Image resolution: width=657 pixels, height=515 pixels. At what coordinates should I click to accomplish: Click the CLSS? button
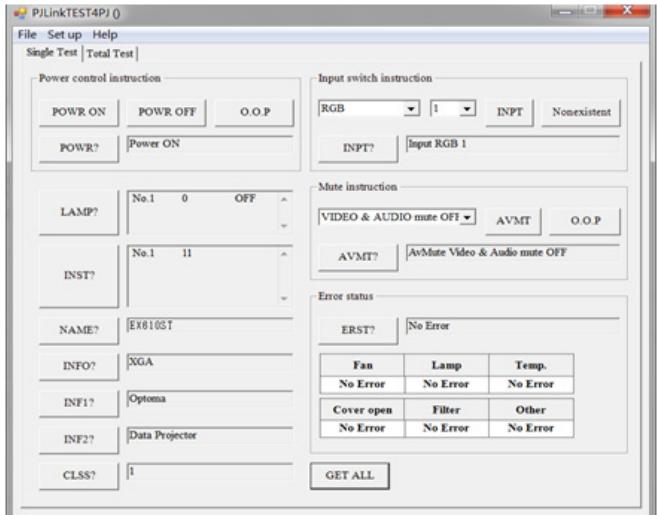click(x=79, y=476)
